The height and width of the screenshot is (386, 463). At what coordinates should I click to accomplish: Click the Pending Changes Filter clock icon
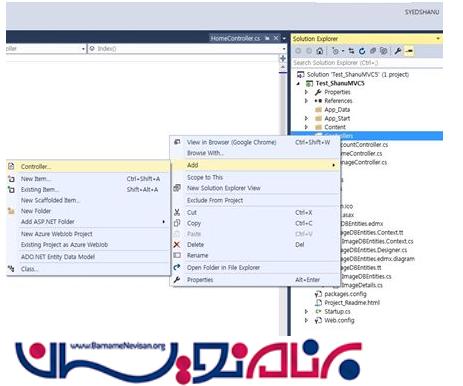(x=335, y=51)
